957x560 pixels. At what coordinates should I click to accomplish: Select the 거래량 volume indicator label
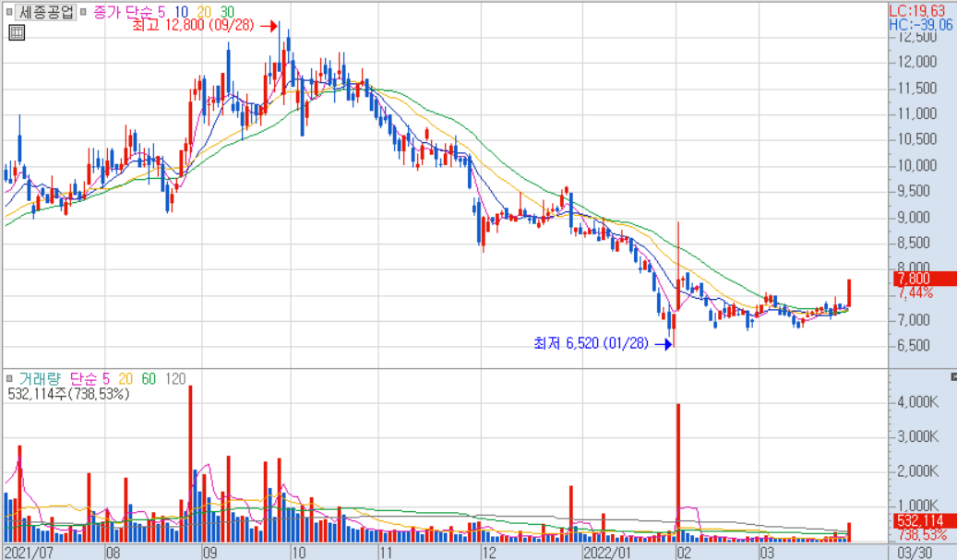40,379
